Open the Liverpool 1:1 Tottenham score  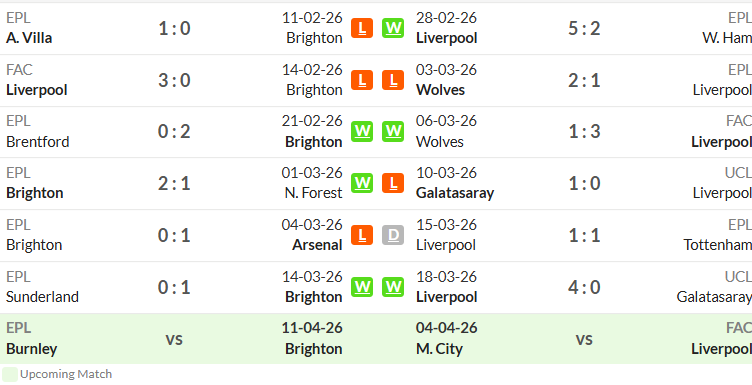click(584, 235)
